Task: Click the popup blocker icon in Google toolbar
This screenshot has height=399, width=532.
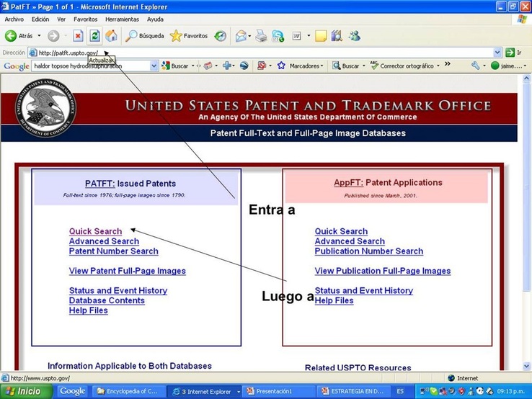Action: click(262, 66)
